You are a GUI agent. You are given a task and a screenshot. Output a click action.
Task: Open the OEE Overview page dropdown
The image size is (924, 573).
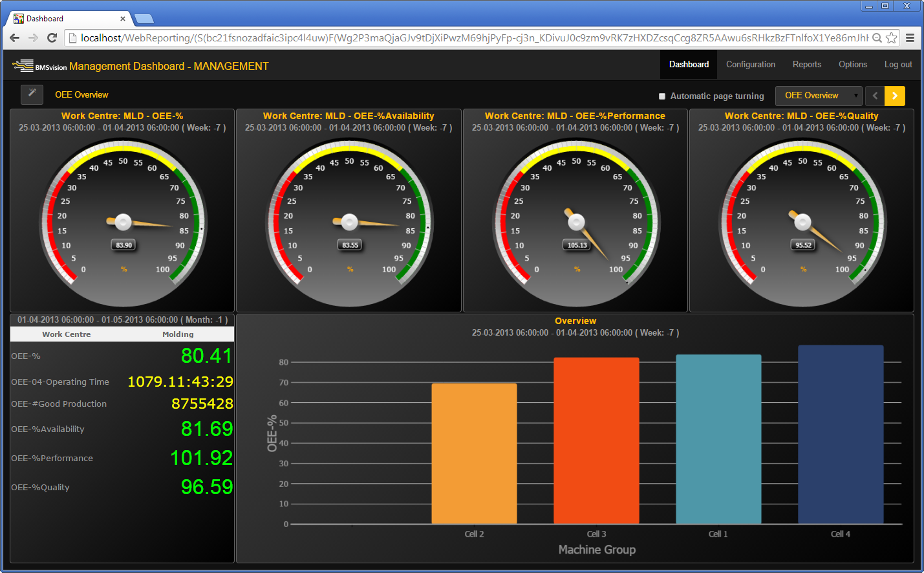click(x=819, y=96)
